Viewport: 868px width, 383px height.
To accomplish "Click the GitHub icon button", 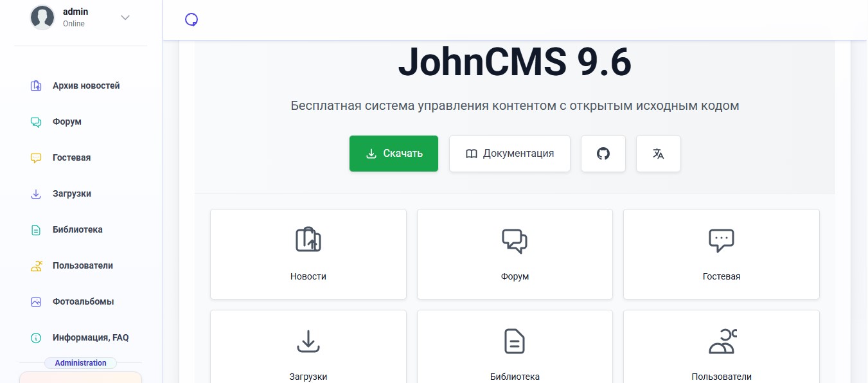I will pos(603,154).
